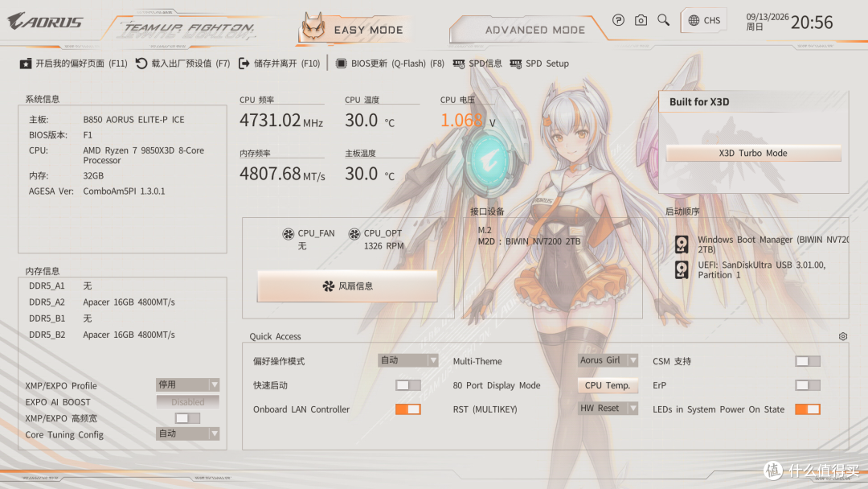Select Windows Boot Manager boot entry

click(762, 244)
